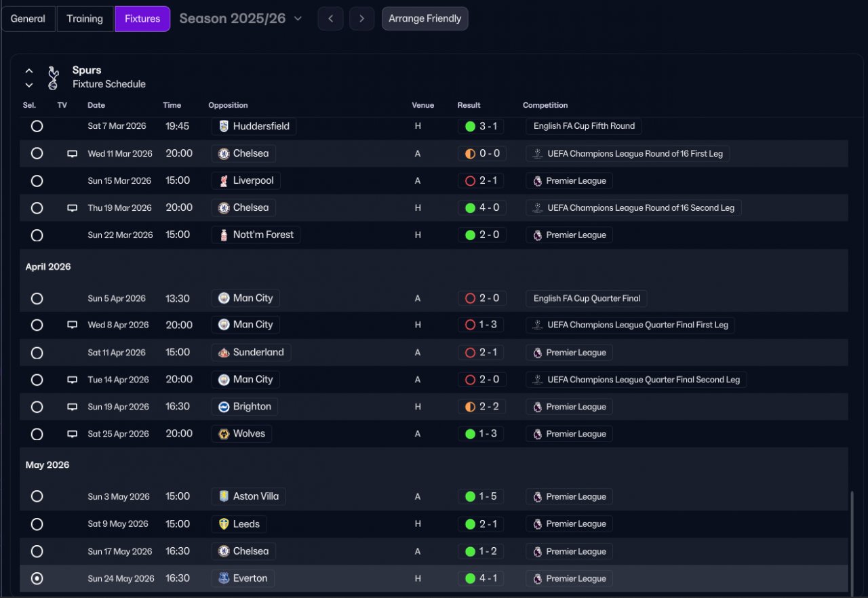
Task: Open the Season 2025/26 dropdown
Action: (241, 18)
